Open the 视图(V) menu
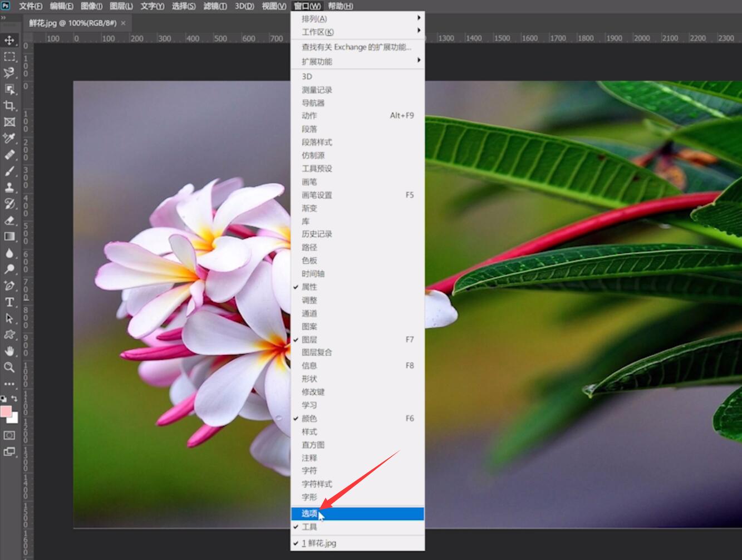 274,6
